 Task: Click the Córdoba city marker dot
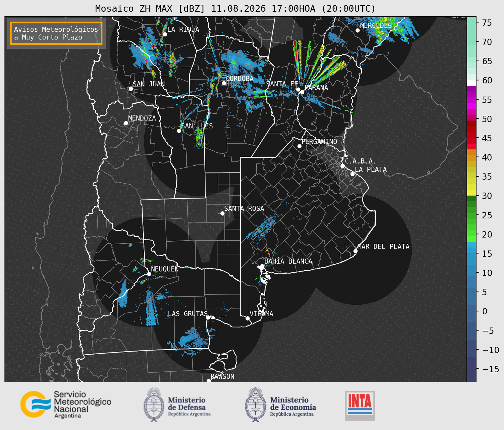pos(224,83)
